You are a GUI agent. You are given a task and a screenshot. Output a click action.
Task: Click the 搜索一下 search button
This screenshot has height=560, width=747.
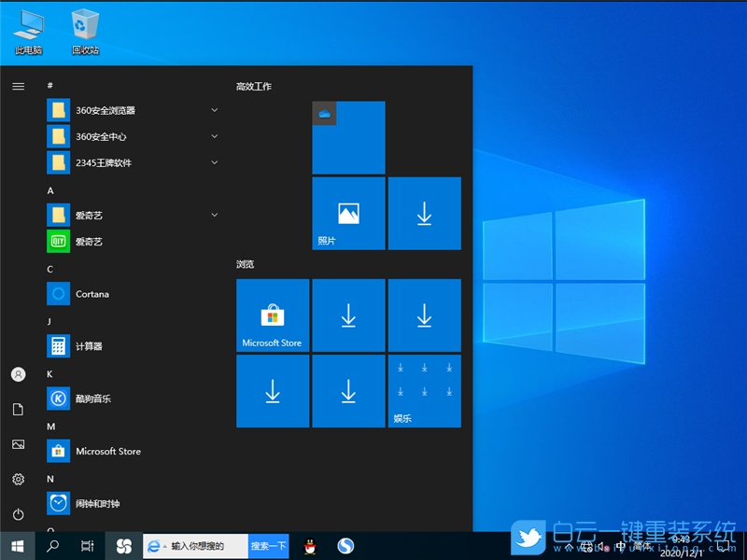coord(268,546)
